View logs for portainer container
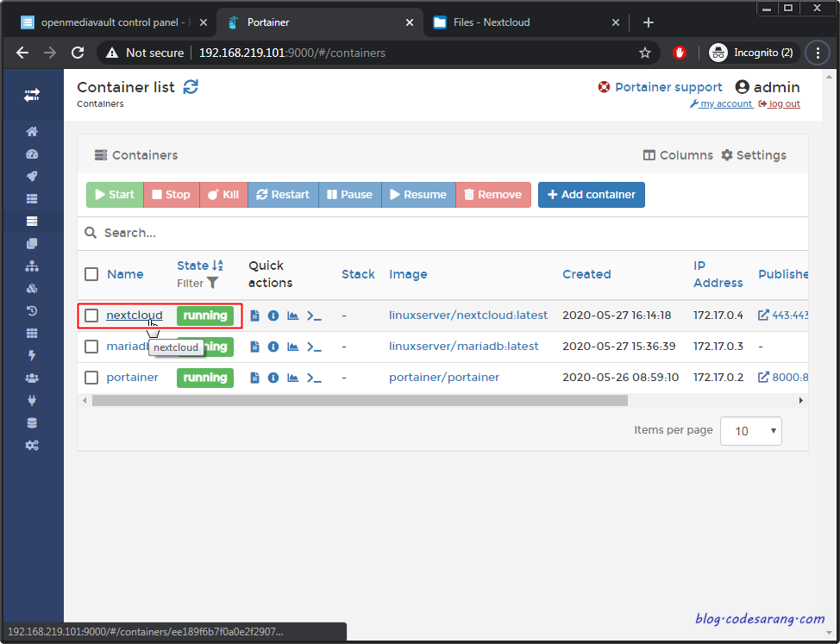Screen dimensions: 840x644 pyautogui.click(x=255, y=378)
